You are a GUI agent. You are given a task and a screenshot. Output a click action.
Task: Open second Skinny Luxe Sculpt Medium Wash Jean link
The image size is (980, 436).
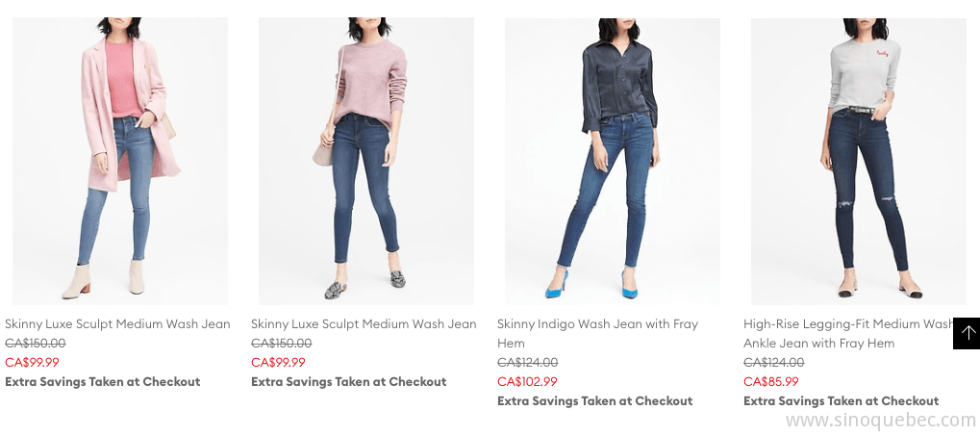[364, 324]
